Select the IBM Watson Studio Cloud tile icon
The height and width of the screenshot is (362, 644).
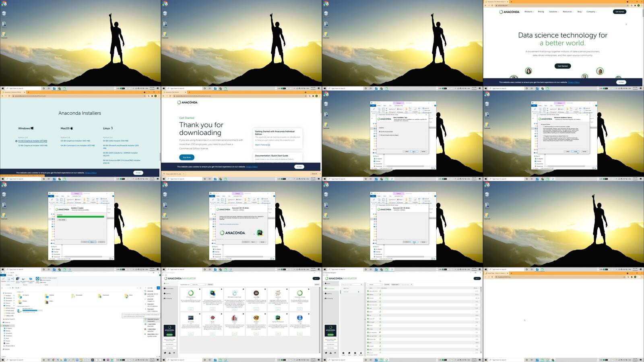click(234, 293)
